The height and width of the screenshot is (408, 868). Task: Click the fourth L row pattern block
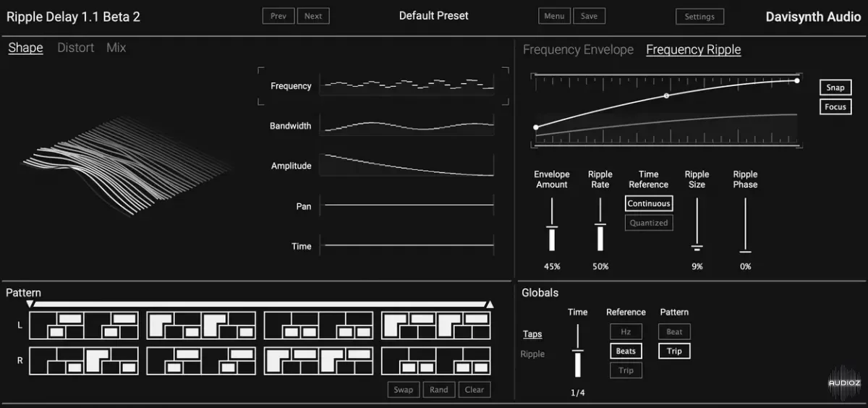436,325
